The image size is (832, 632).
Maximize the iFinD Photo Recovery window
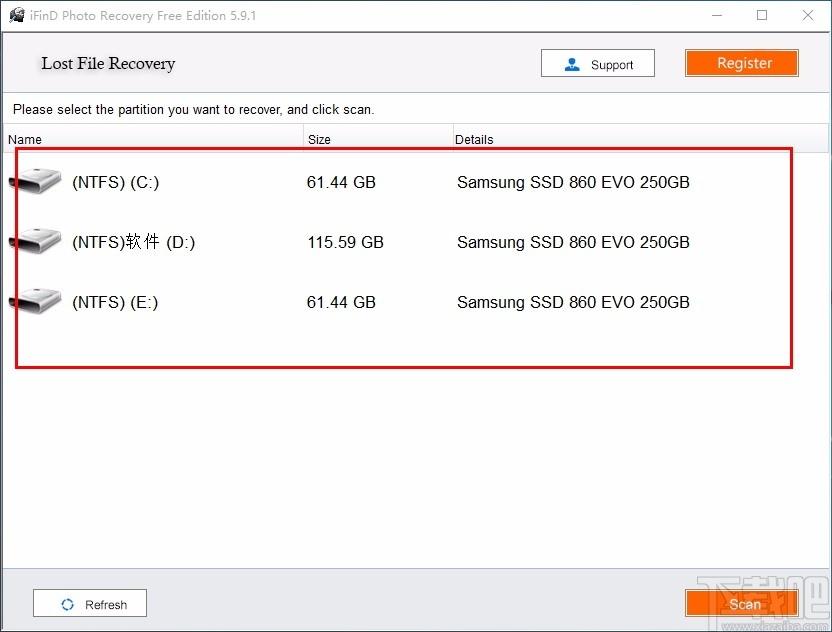[762, 15]
